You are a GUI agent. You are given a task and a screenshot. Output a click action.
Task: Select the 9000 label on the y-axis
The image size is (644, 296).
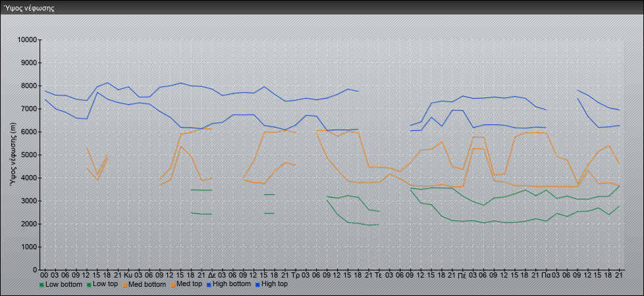tap(29, 62)
